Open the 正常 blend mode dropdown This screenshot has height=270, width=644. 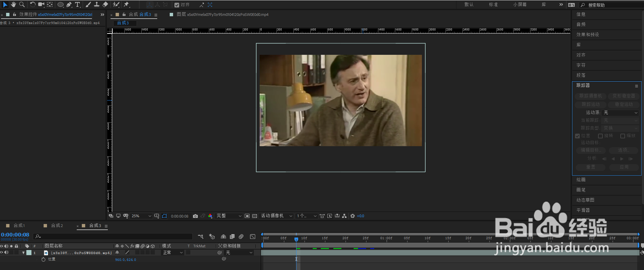tap(173, 252)
